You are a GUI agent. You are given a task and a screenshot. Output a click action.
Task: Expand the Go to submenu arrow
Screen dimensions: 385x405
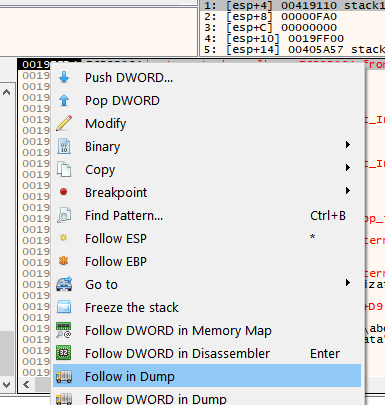point(348,283)
